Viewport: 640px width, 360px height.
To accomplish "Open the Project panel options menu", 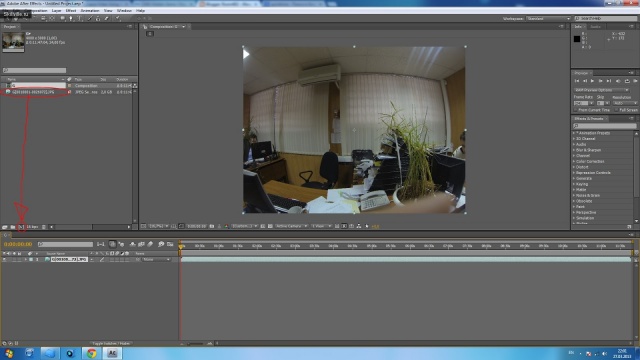I will point(130,27).
